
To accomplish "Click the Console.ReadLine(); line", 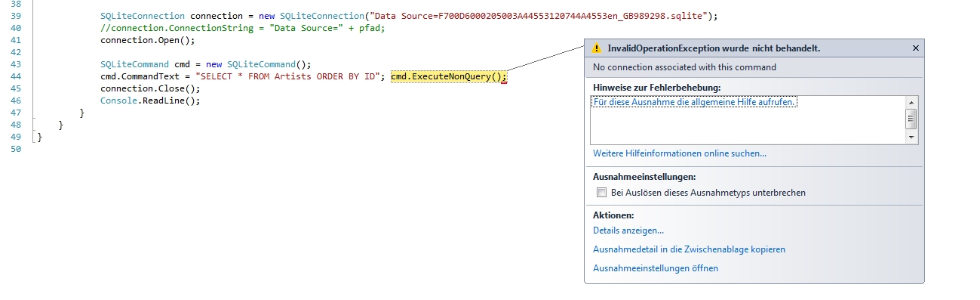I will (150, 101).
